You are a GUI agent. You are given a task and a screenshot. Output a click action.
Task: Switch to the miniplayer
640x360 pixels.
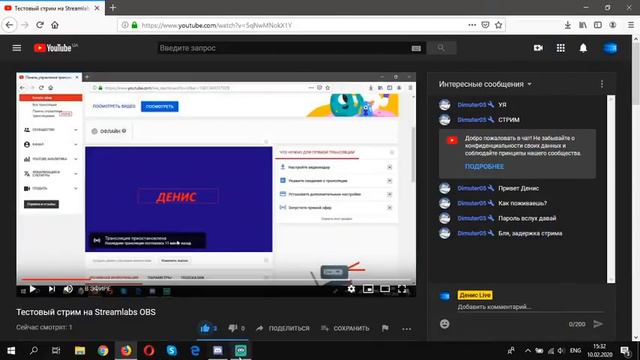pyautogui.click(x=368, y=289)
